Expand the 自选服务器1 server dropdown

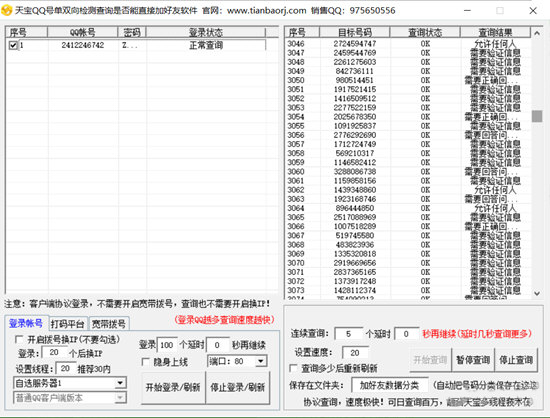(x=120, y=383)
